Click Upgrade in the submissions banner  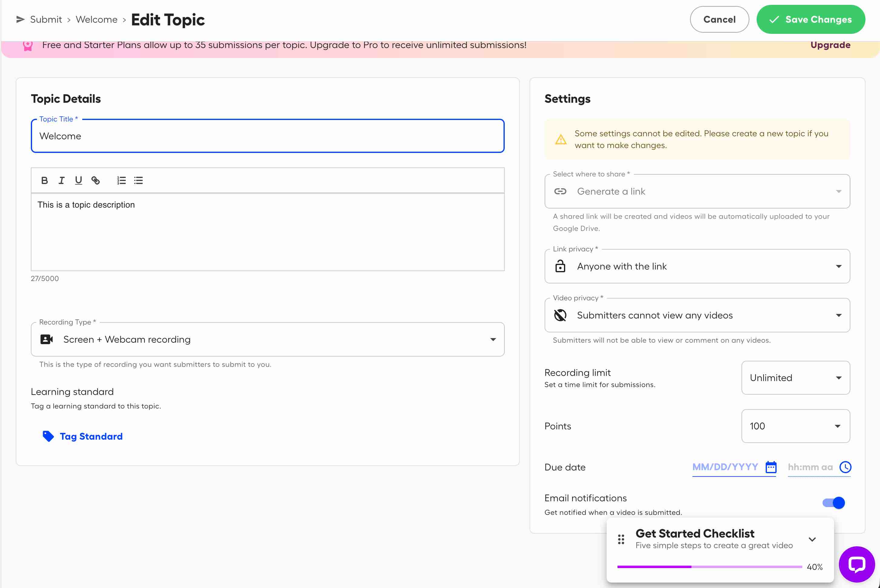pyautogui.click(x=830, y=45)
